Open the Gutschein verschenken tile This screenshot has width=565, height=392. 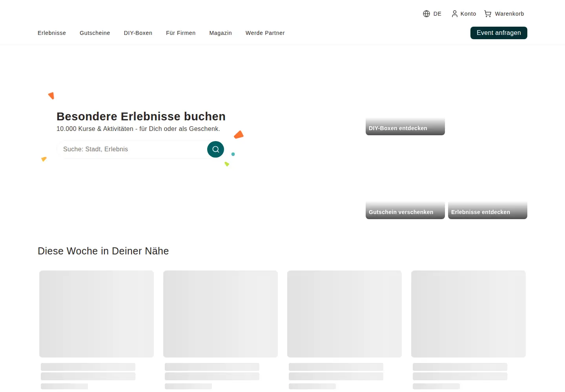coord(405,180)
